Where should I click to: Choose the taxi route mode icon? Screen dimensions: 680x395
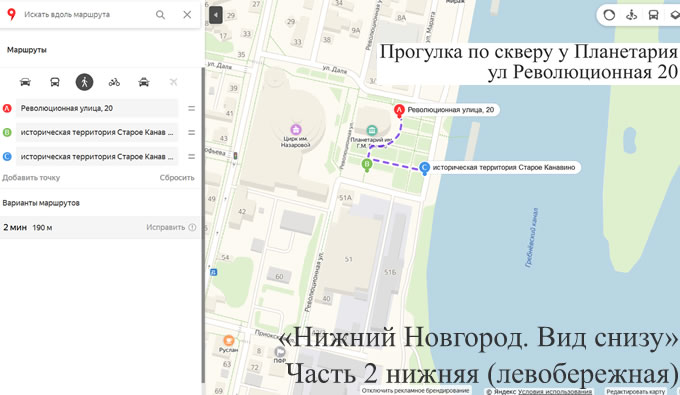[x=144, y=82]
